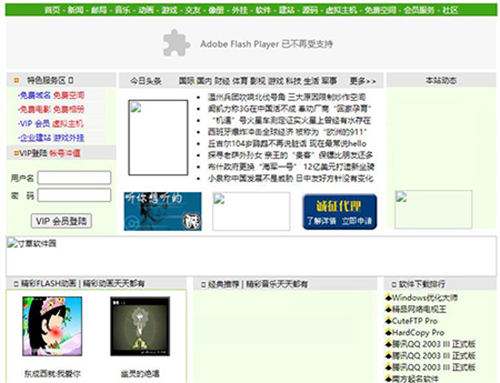Select the 科技 news category
The height and width of the screenshot is (383, 500).
[294, 81]
